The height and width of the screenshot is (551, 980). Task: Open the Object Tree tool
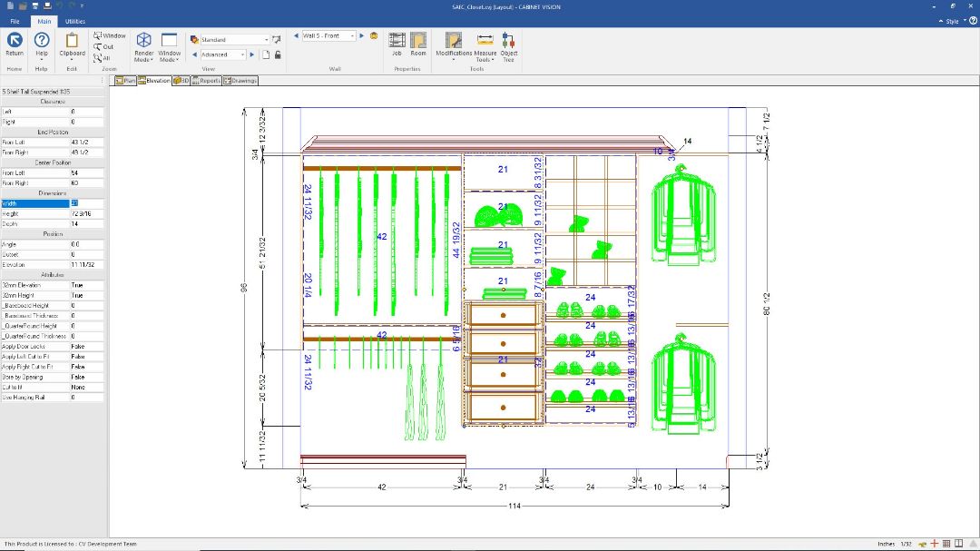click(x=509, y=43)
